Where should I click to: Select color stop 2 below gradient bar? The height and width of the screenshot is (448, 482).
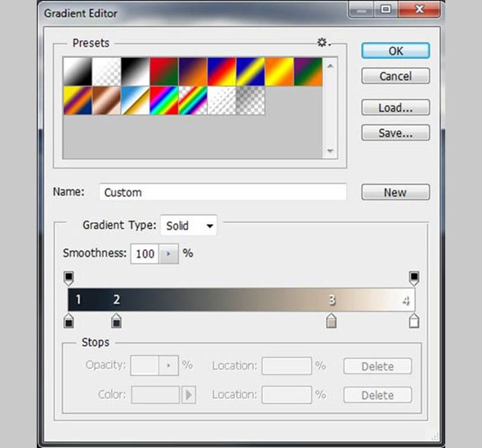(x=116, y=320)
